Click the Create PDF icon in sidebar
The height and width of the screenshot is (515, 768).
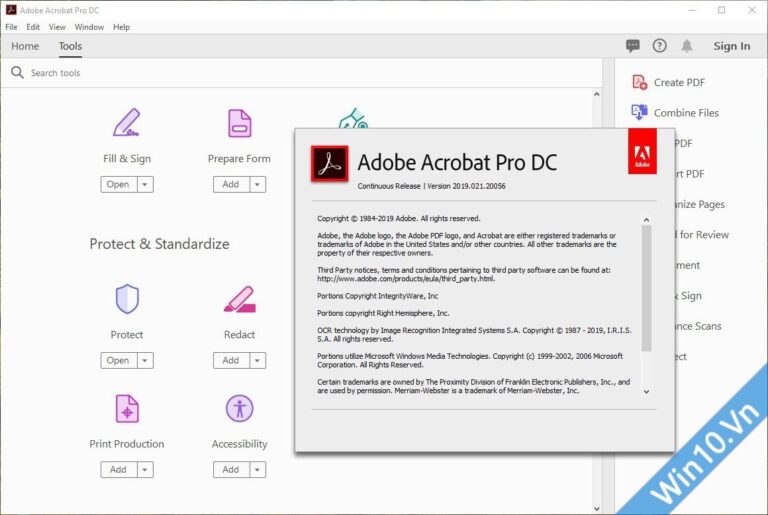(640, 82)
